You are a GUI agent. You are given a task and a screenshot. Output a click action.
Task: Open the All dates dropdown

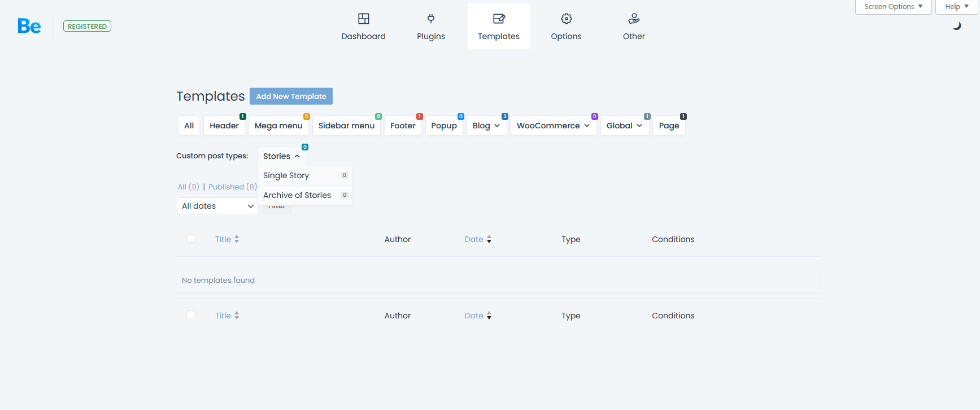(217, 206)
